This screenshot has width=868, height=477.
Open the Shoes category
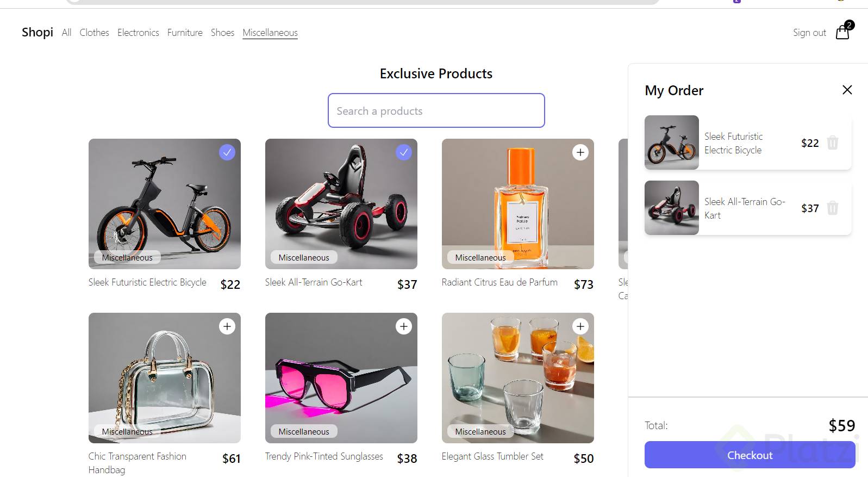(x=222, y=33)
